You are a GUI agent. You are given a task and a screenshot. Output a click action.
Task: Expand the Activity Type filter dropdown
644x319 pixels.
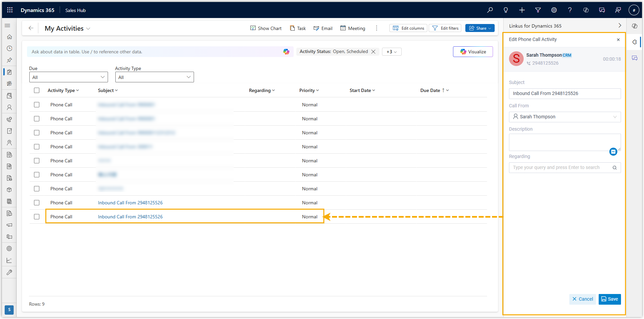coord(154,77)
